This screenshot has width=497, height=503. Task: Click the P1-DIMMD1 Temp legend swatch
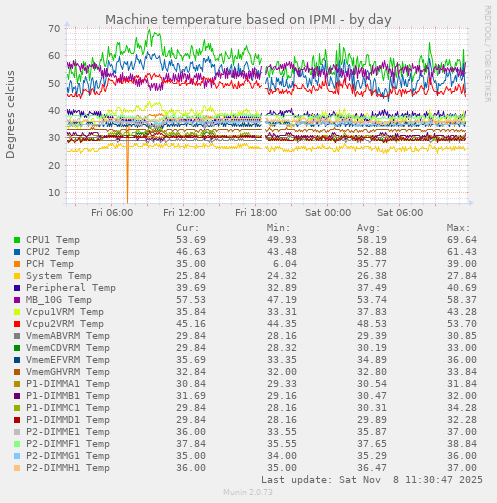click(17, 420)
